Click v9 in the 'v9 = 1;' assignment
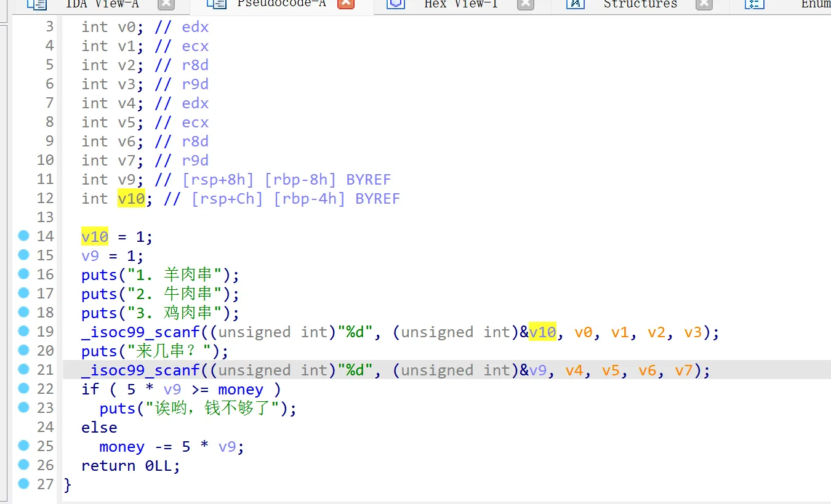831x504 pixels. [x=90, y=255]
